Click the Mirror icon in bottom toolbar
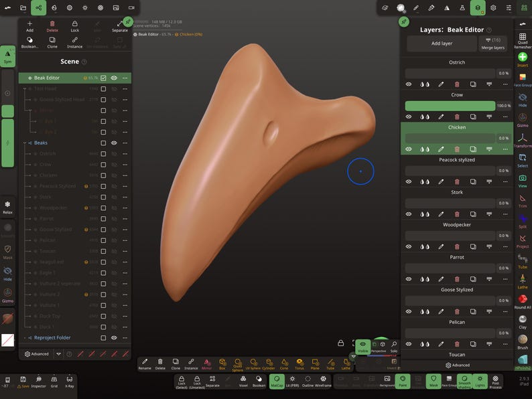532x399 pixels. tap(206, 364)
